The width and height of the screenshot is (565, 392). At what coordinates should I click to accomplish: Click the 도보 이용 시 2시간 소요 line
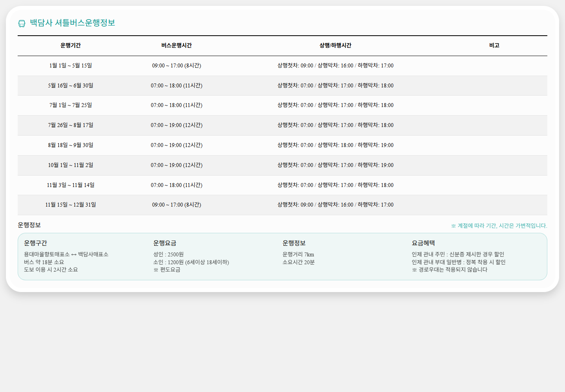point(51,270)
